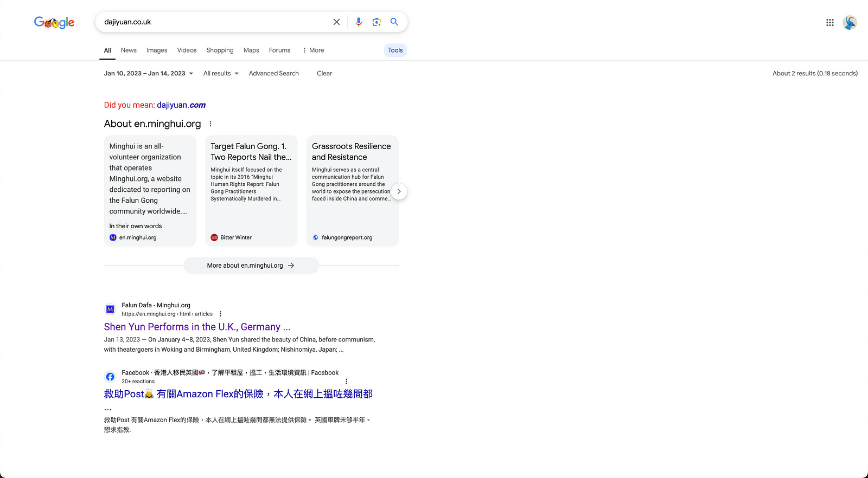Click the About en.minghui.org heading
This screenshot has width=868, height=478.
(152, 124)
